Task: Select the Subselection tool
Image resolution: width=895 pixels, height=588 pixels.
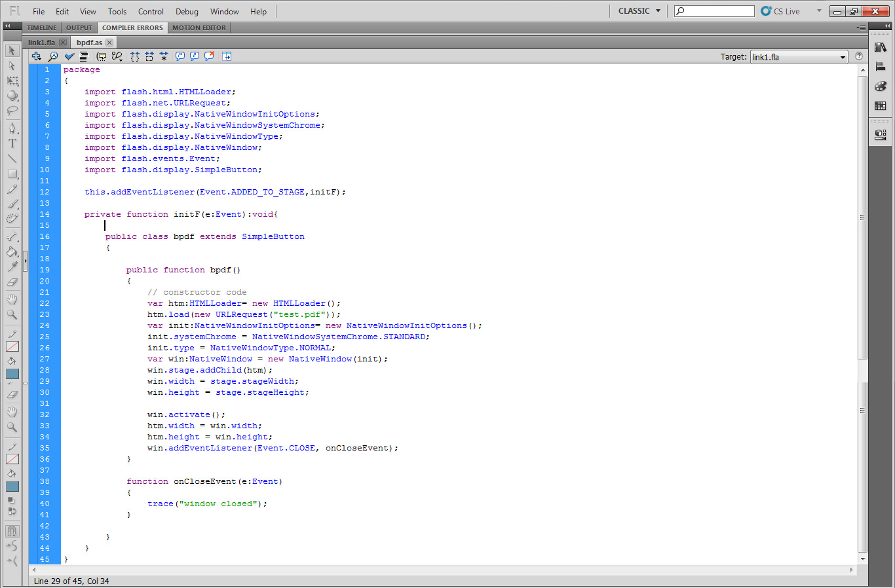Action: tap(12, 65)
